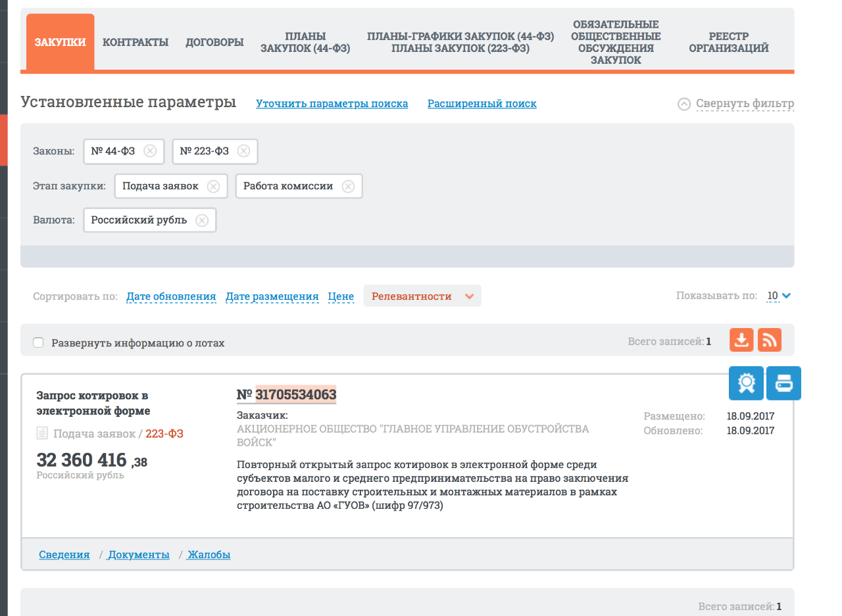The width and height of the screenshot is (842, 616).
Task: Sort results by Дате обновления
Action: point(171,296)
